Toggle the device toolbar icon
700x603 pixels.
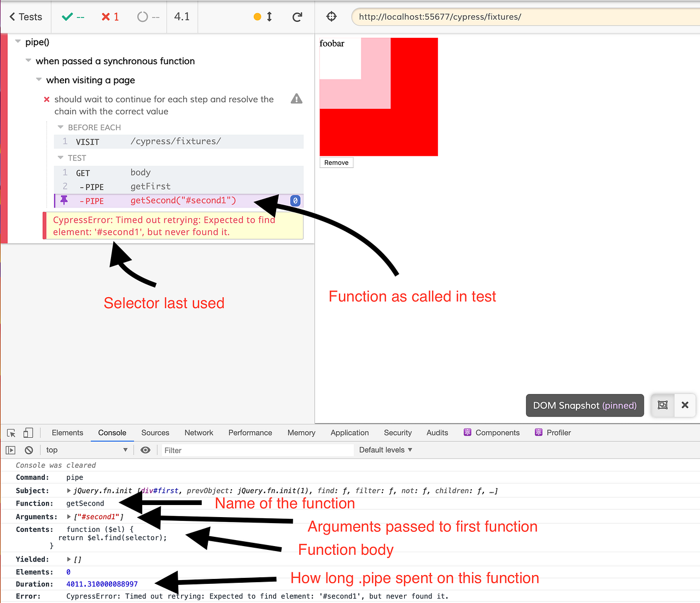coord(28,433)
